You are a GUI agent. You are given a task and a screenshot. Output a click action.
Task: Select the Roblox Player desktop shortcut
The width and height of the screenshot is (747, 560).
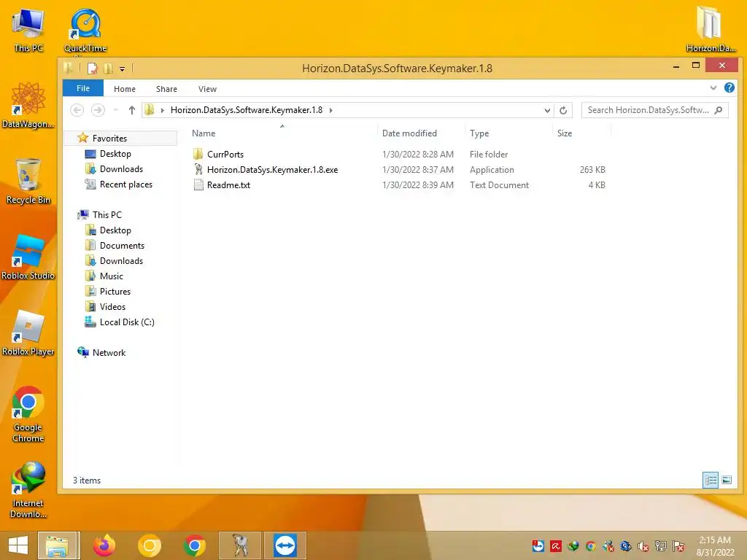coord(28,332)
